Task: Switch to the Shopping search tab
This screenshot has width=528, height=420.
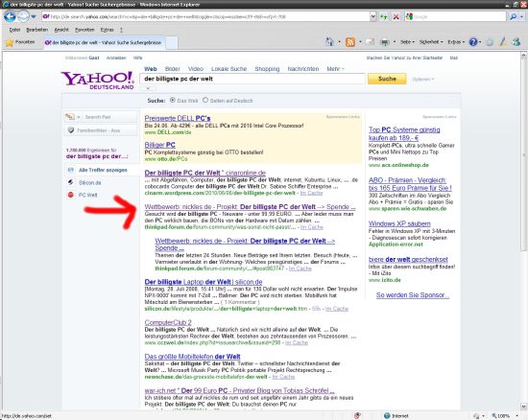Action: [267, 69]
